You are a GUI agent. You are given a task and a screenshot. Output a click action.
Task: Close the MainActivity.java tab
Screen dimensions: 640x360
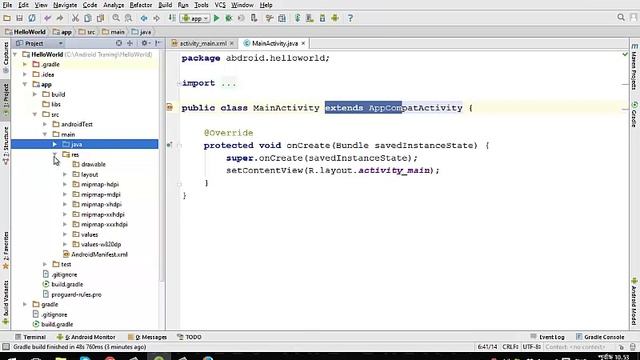[x=303, y=43]
